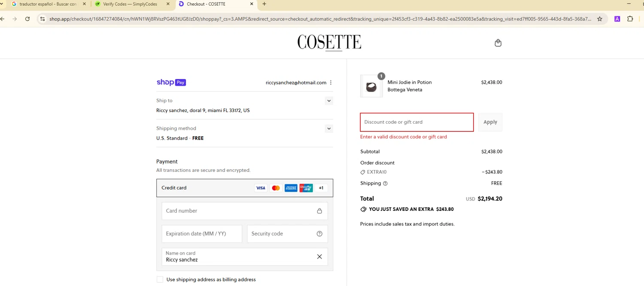Viewport: 644px width, 286px height.
Task: Click the browser address bar URL
Action: click(320, 19)
